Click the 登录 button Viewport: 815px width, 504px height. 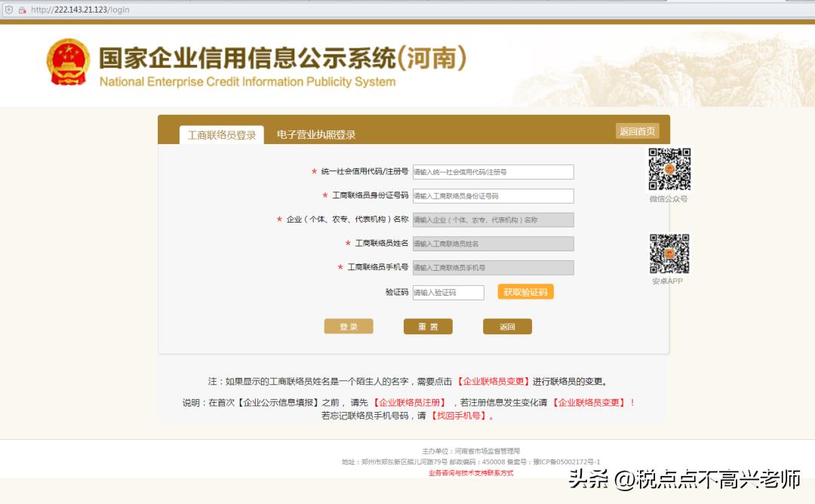(x=349, y=327)
